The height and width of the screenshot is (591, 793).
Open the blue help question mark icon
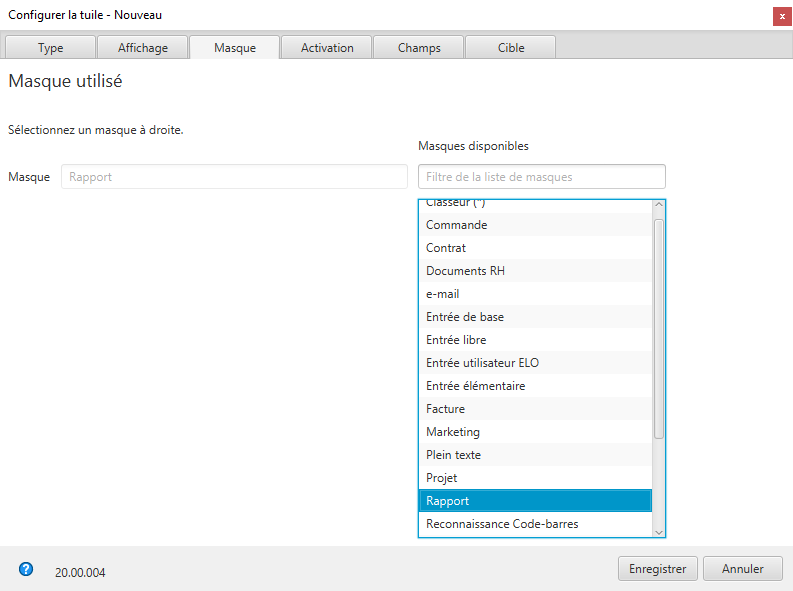(x=26, y=569)
